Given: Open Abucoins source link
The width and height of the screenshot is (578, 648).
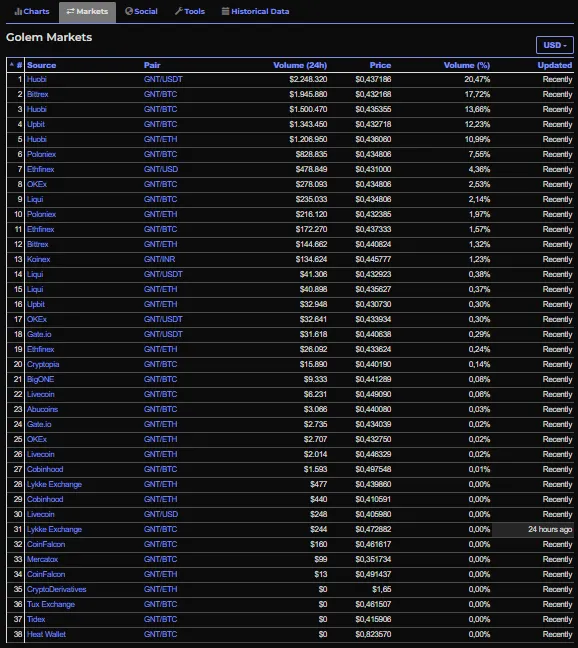Looking at the screenshot, I should coord(43,409).
